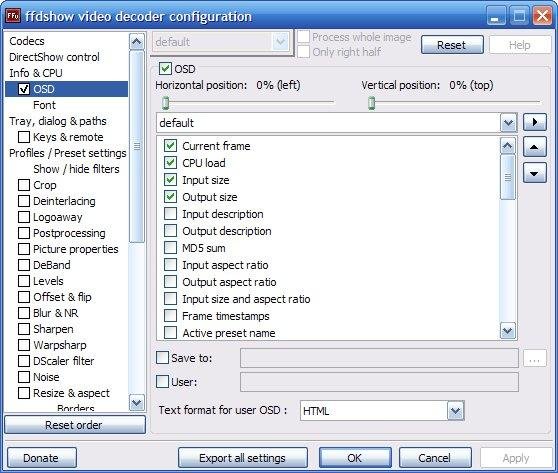This screenshot has height=473, width=558.
Task: Click the sidebar scroll up arrow
Action: click(137, 42)
